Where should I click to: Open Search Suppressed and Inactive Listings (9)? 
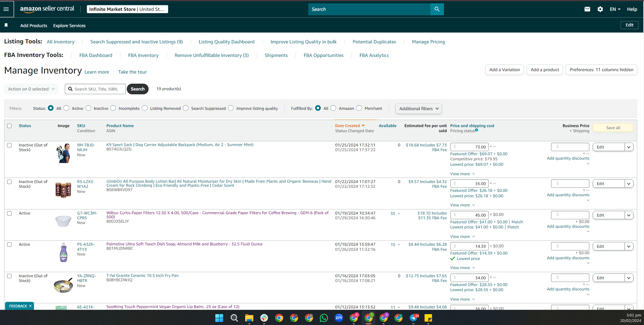pyautogui.click(x=136, y=42)
